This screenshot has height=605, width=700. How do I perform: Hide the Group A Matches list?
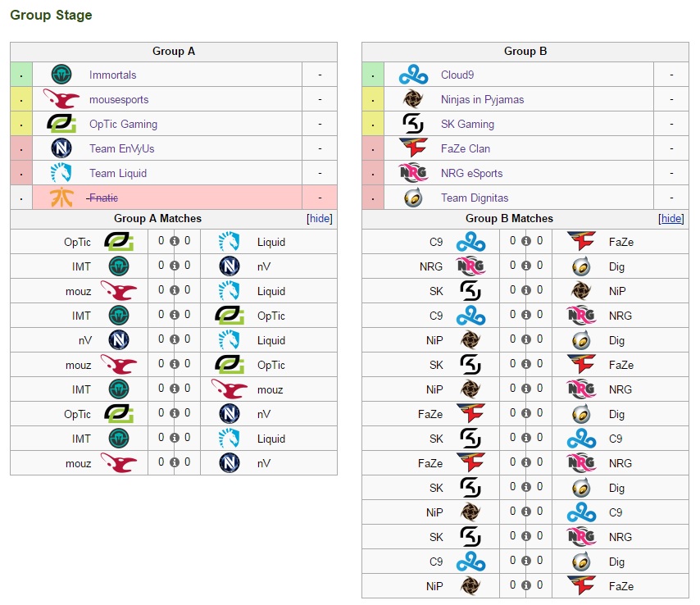(x=320, y=219)
